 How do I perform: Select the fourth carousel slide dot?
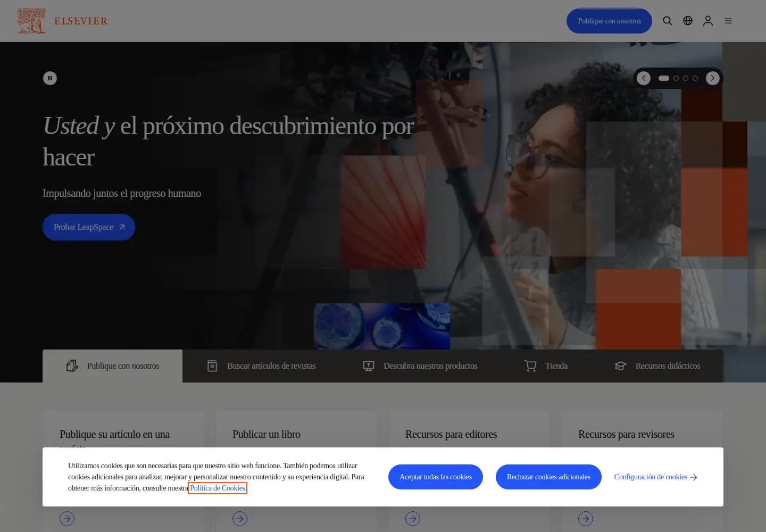[695, 78]
